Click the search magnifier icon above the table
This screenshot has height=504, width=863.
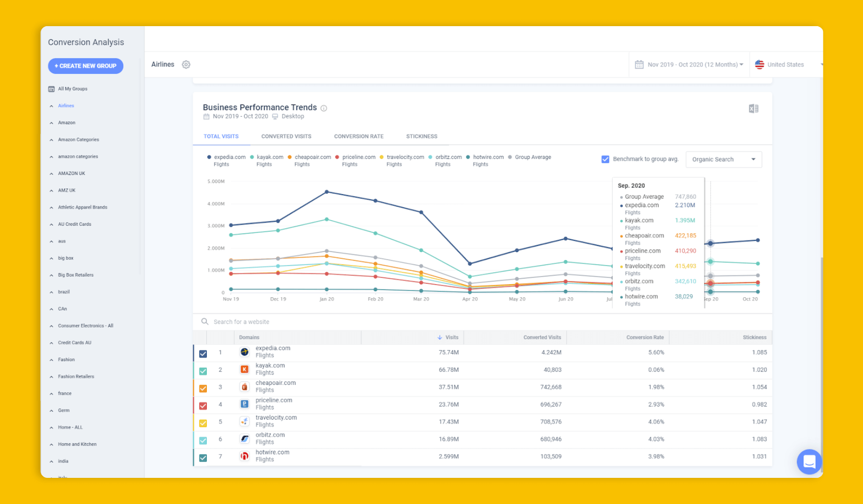click(x=205, y=321)
